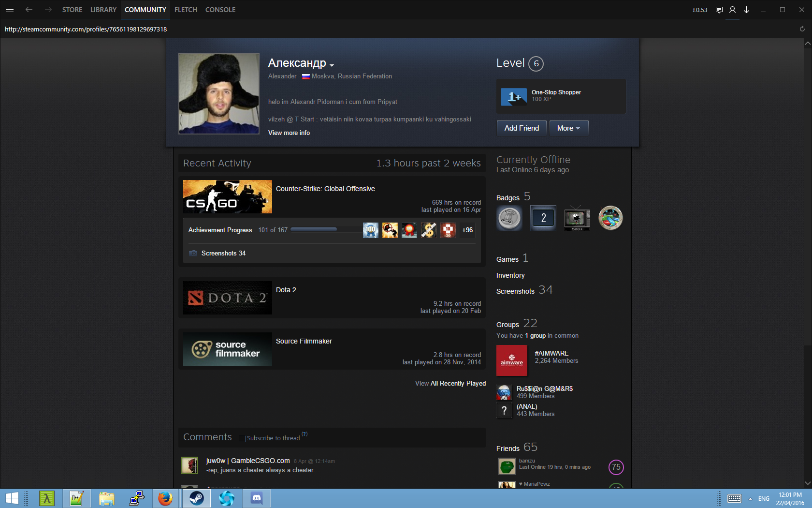The image size is (812, 508).
Task: Click the Pillar of Community badge
Action: point(509,218)
